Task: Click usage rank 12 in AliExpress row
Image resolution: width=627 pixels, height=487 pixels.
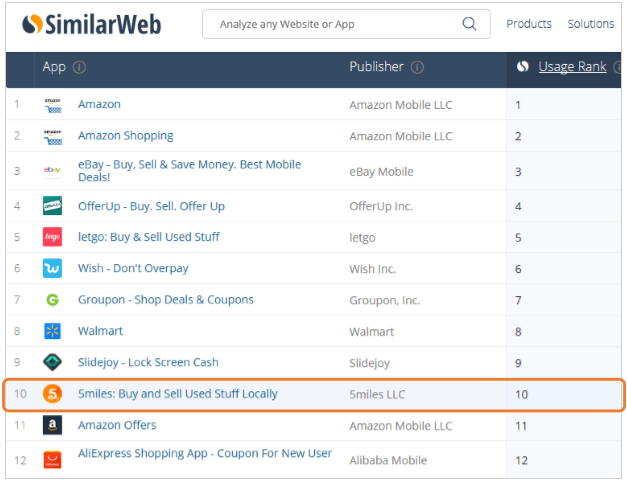Action: tap(521, 461)
